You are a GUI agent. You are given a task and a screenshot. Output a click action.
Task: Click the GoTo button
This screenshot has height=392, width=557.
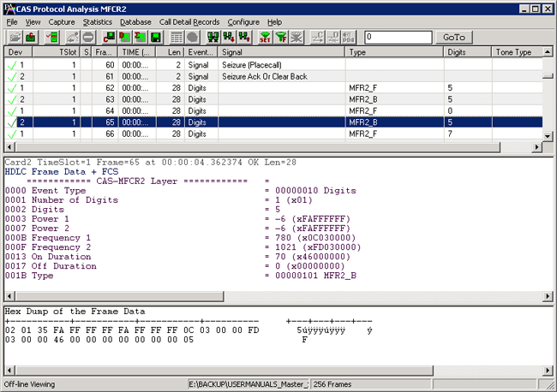(x=454, y=38)
